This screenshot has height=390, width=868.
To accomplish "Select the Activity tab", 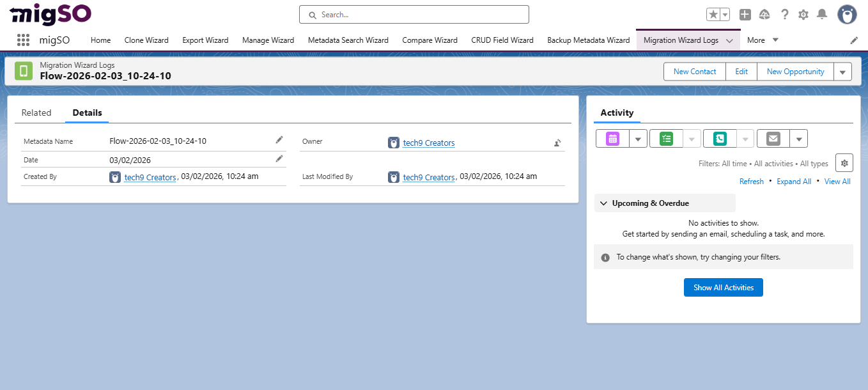I will [617, 113].
